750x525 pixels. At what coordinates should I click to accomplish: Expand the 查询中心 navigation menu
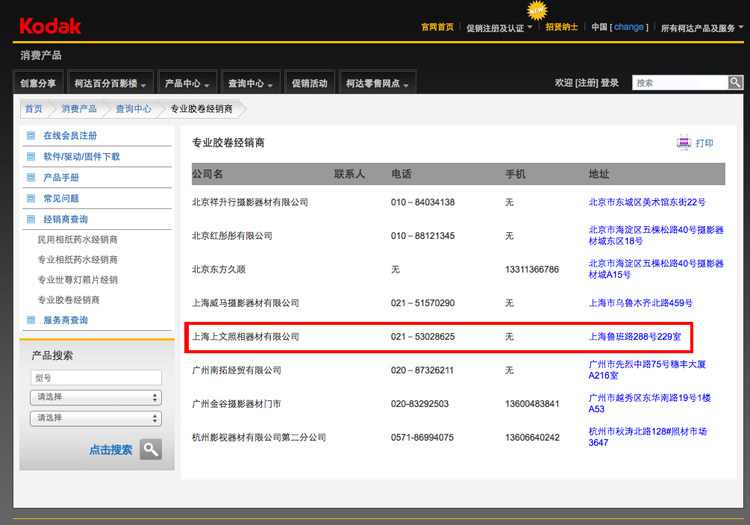(x=250, y=83)
